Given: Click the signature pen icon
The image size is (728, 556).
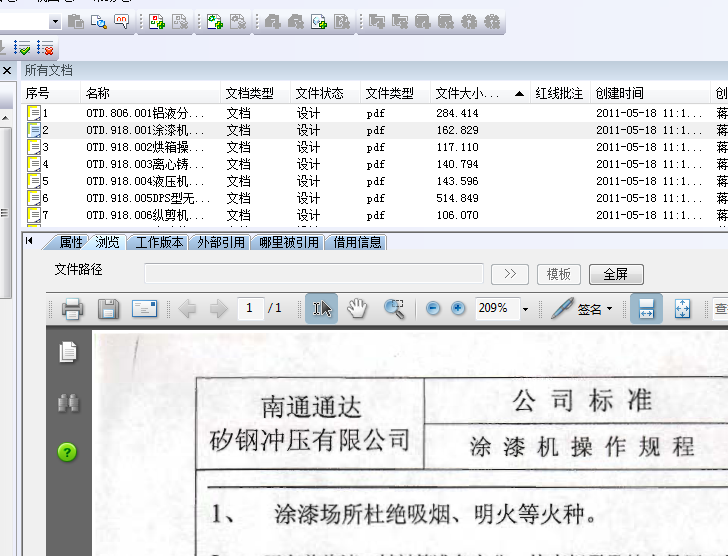Looking at the screenshot, I should click(562, 308).
